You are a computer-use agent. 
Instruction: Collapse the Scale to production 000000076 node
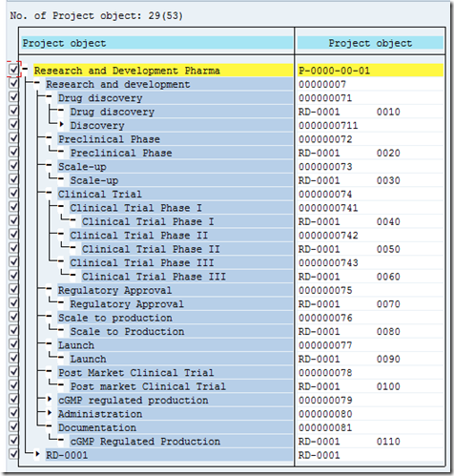tap(49, 317)
